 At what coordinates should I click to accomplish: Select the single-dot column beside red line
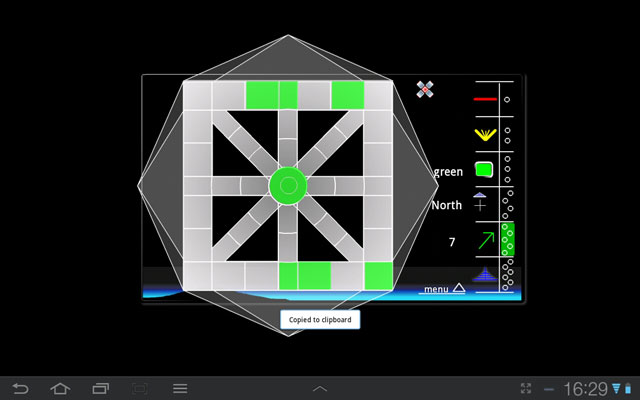pyautogui.click(x=507, y=100)
